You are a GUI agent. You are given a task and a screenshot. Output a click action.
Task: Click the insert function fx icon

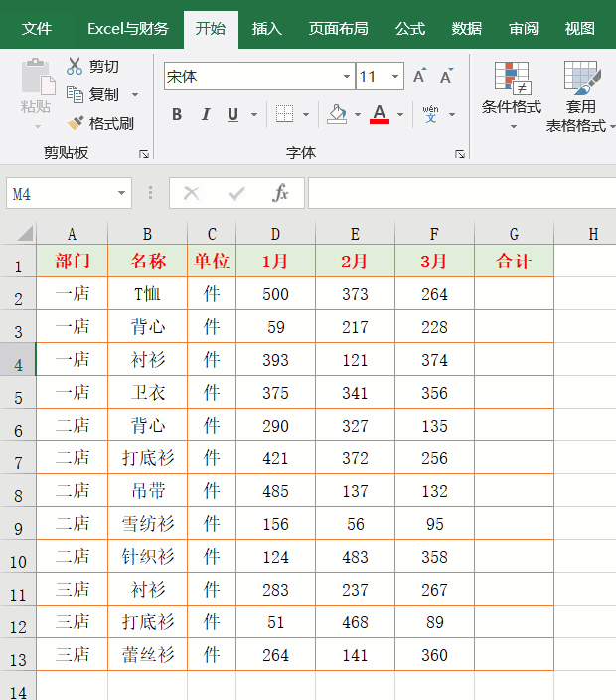(x=280, y=193)
